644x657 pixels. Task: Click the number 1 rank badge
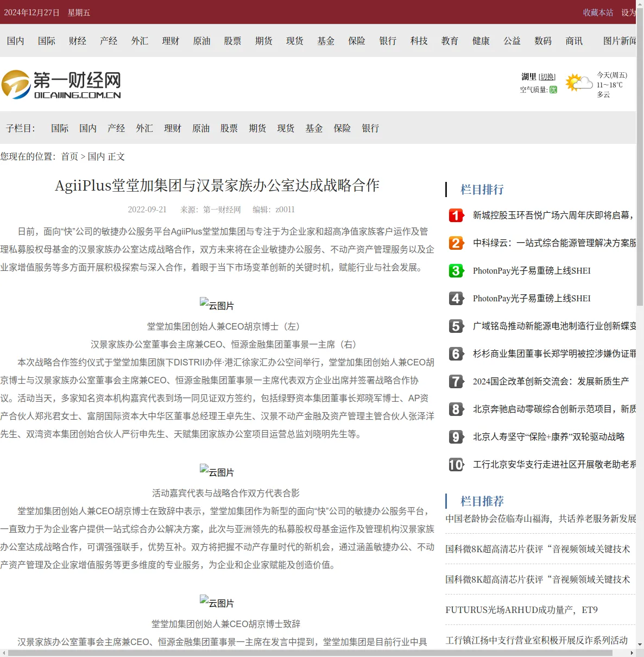point(456,216)
